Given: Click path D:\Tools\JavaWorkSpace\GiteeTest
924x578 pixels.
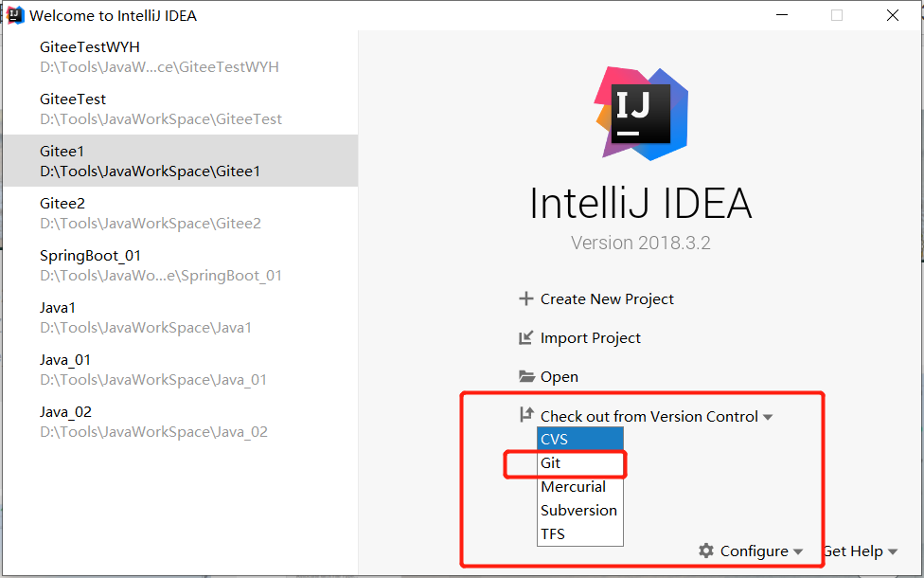Looking at the screenshot, I should pos(161,119).
